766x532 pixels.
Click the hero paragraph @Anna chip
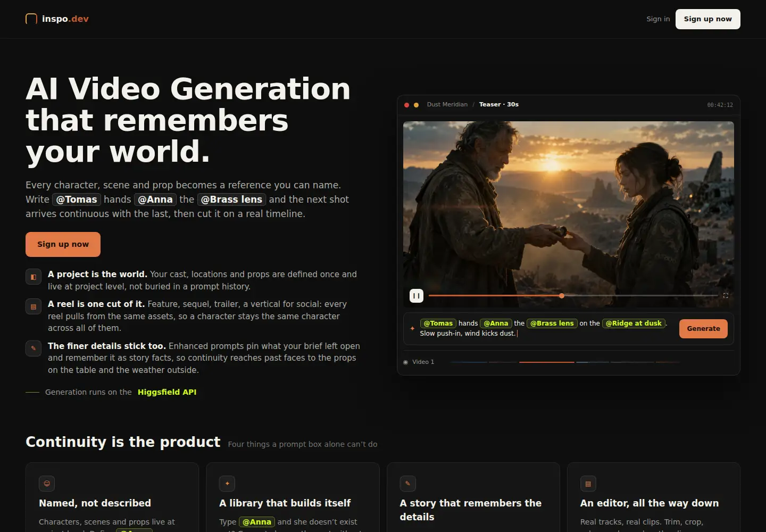point(155,199)
